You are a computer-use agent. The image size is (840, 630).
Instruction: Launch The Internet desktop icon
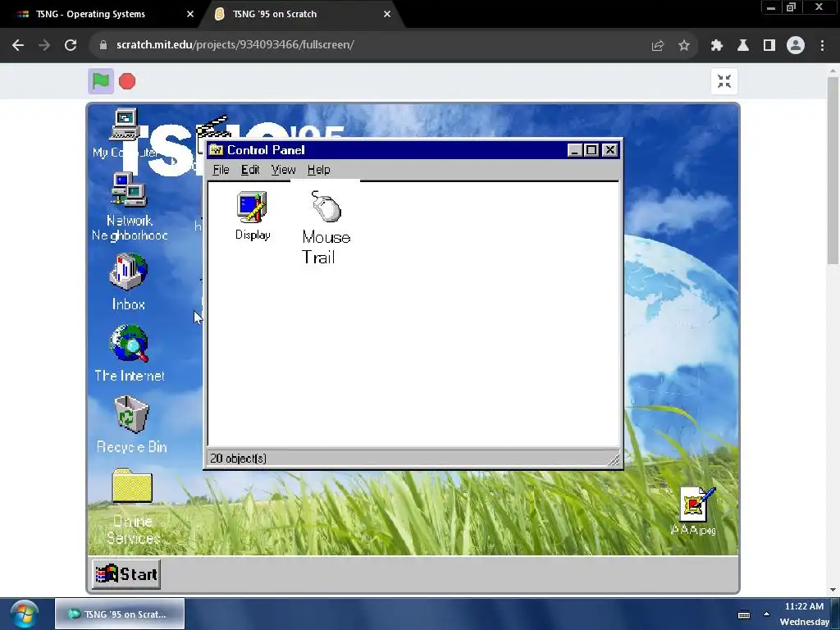pyautogui.click(x=129, y=353)
